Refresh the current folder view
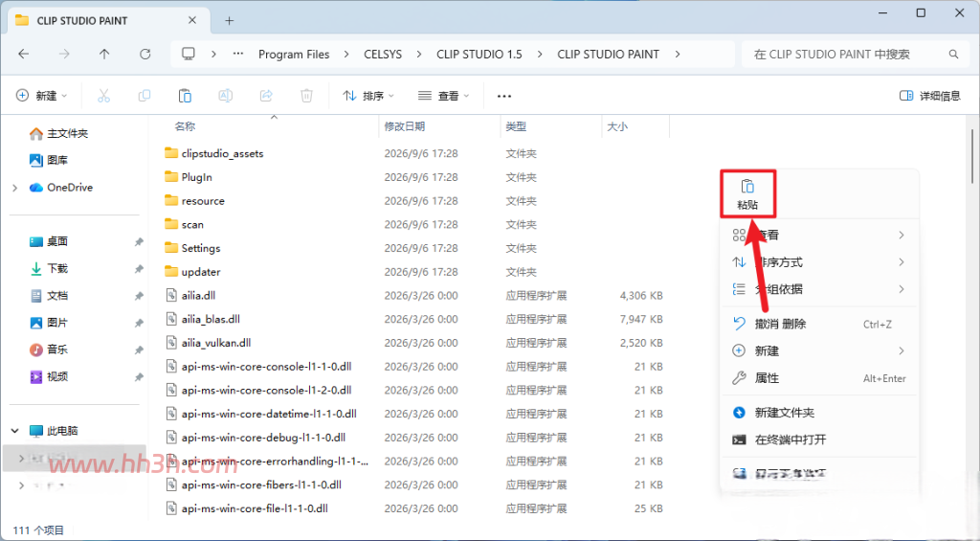The width and height of the screenshot is (980, 541). tap(145, 55)
